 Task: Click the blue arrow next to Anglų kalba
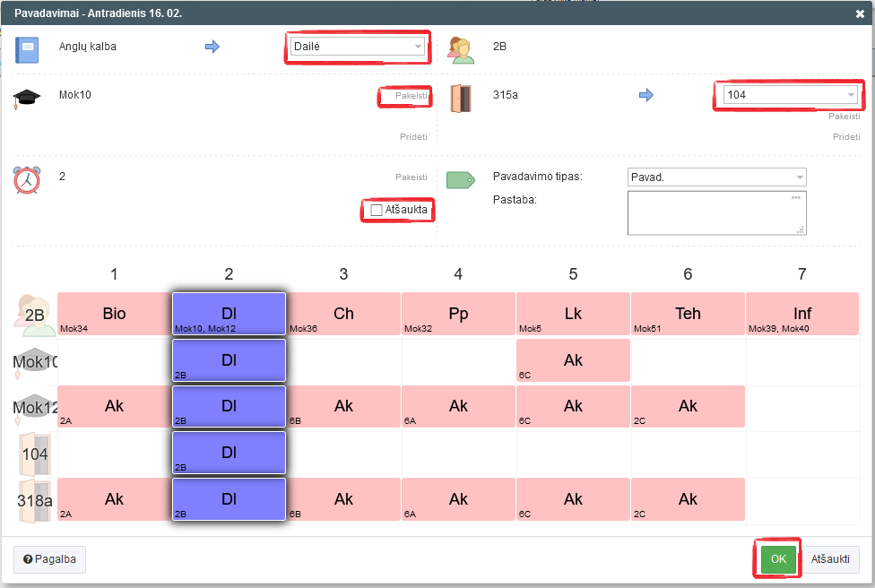point(212,47)
